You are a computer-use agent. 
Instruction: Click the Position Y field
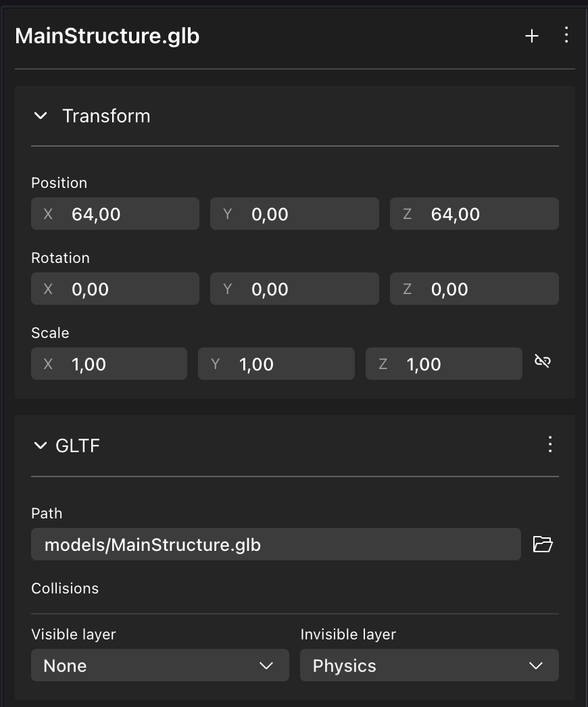[294, 214]
